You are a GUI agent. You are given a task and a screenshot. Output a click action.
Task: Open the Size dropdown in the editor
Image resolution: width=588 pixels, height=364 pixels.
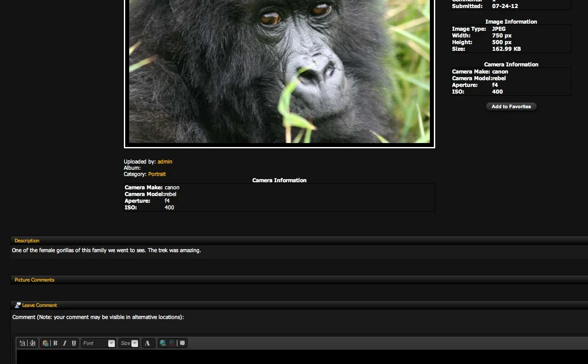129,343
